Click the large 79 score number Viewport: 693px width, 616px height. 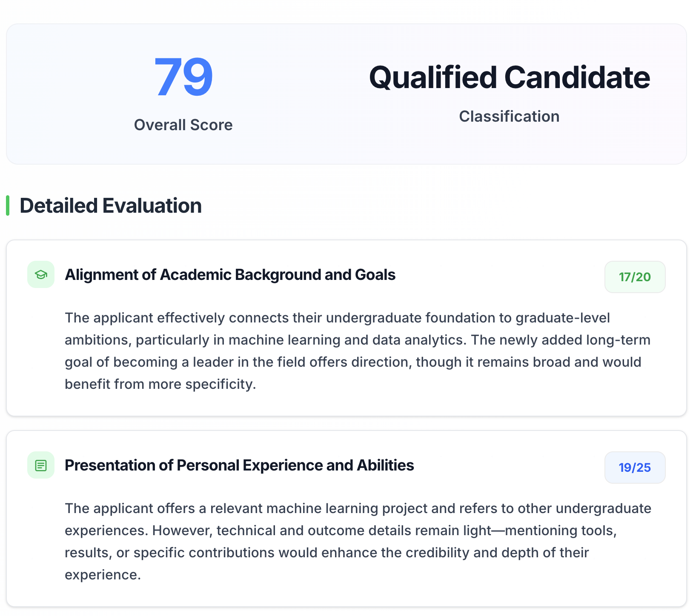coord(183,77)
